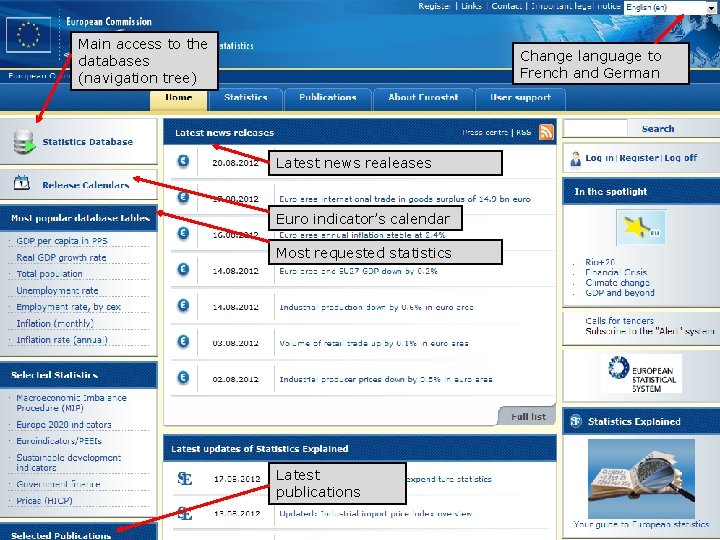Viewport: 720px width, 540px height.
Task: Open the Financial Crisis spotlight link
Action: pyautogui.click(x=616, y=272)
